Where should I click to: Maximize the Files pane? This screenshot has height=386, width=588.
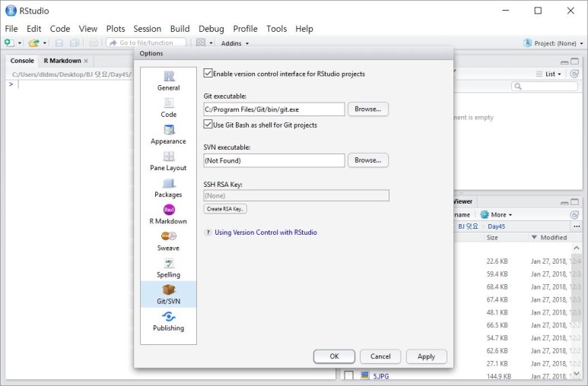[x=574, y=202]
